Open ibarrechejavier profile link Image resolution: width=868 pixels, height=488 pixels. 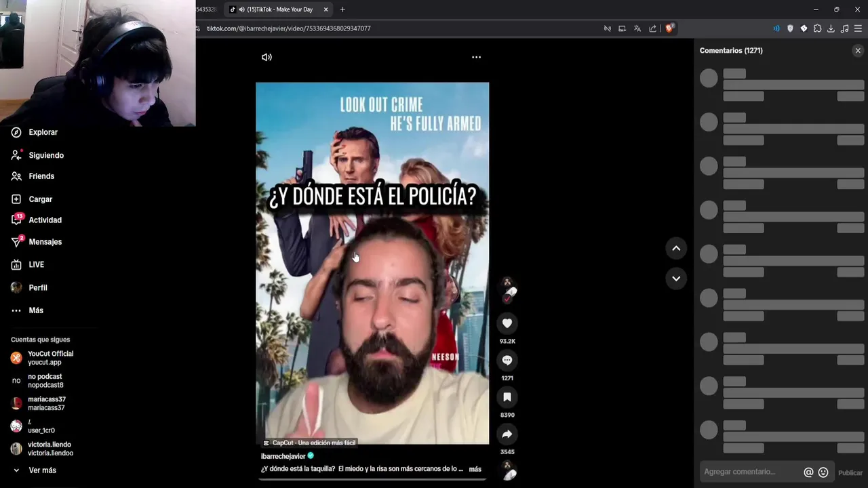tap(283, 456)
